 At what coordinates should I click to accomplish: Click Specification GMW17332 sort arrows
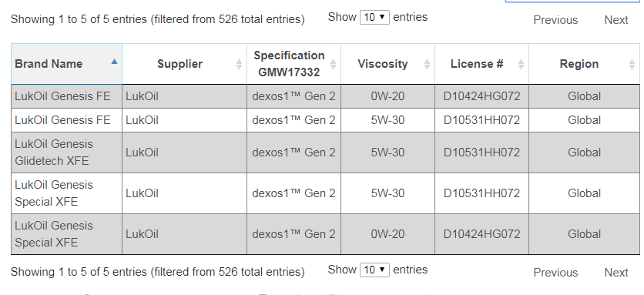(333, 64)
